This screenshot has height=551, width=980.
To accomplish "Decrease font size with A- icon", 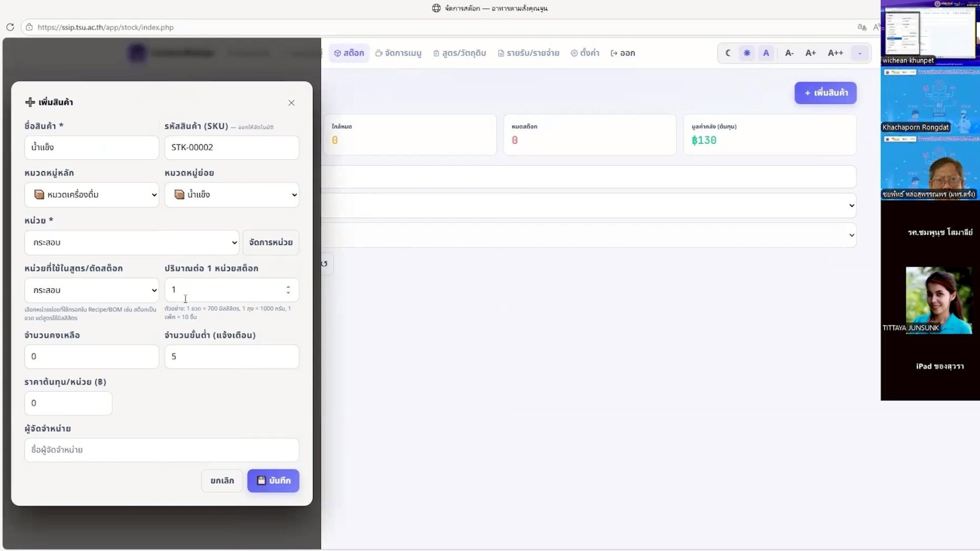I will [790, 53].
